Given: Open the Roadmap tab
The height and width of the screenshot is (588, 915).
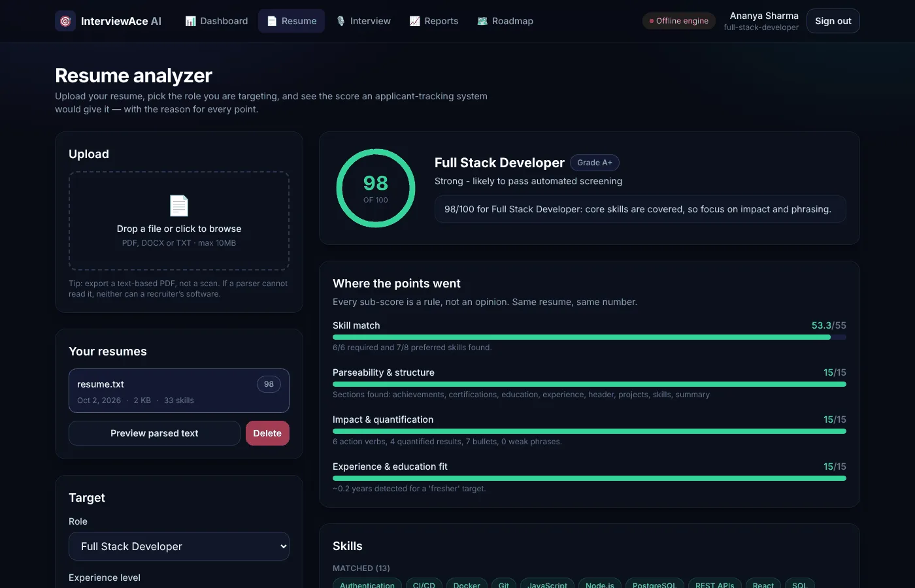Looking at the screenshot, I should click(505, 21).
